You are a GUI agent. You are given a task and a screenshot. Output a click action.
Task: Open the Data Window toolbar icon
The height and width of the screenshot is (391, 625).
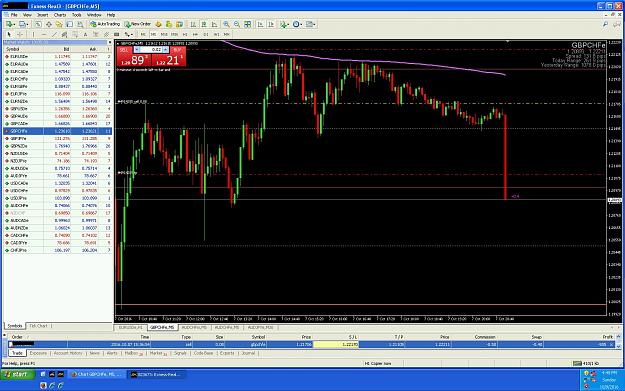pyautogui.click(x=49, y=24)
